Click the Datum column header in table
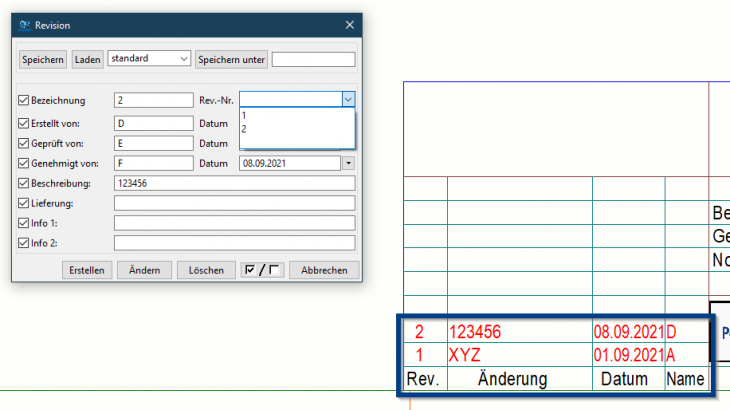 [624, 379]
